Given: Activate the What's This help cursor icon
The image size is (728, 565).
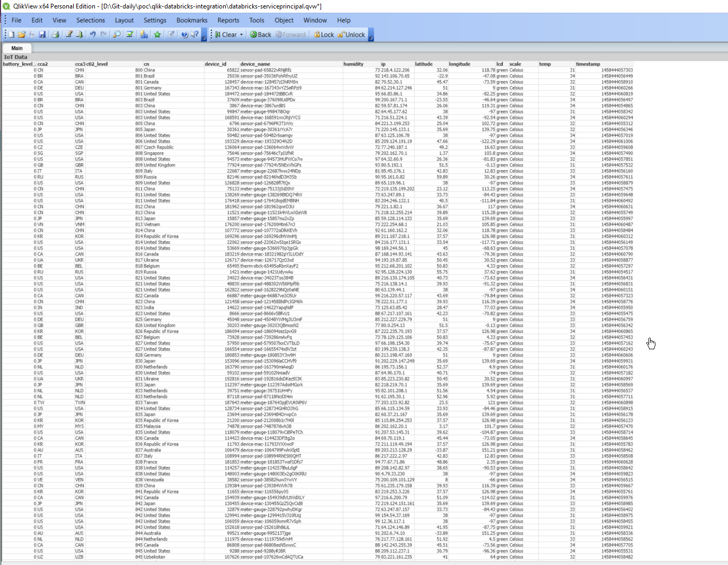Looking at the screenshot, I should click(x=194, y=34).
